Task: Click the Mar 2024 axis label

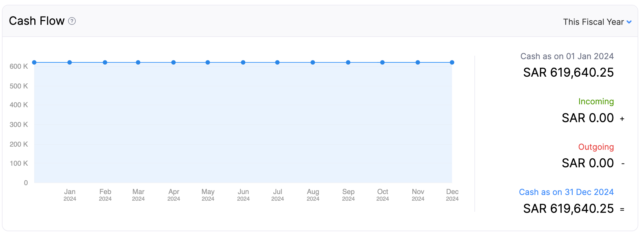Action: click(138, 195)
